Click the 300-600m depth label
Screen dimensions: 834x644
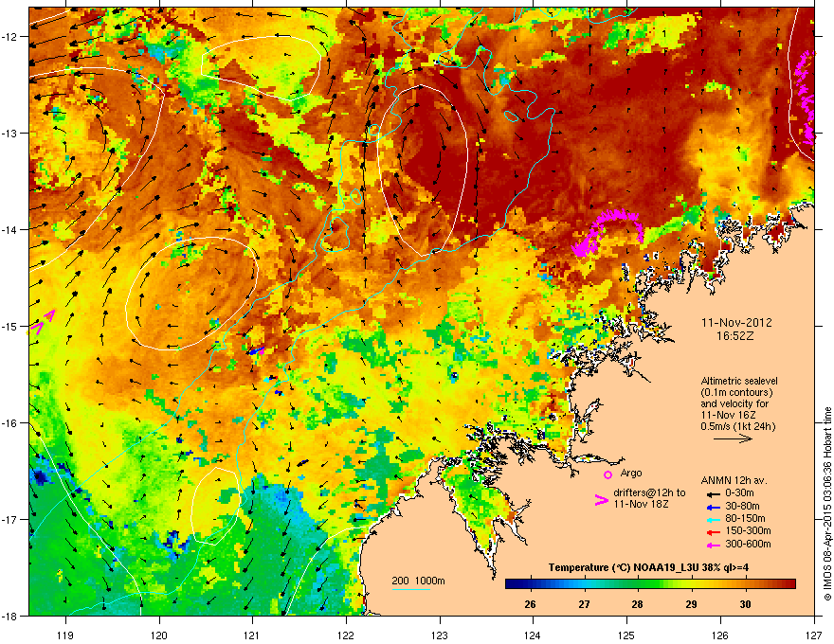[x=748, y=544]
